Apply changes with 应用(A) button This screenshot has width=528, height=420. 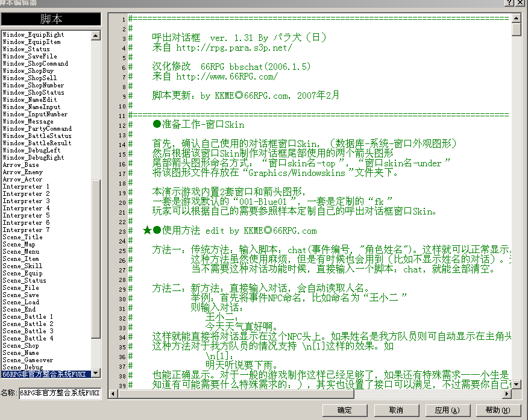447,410
